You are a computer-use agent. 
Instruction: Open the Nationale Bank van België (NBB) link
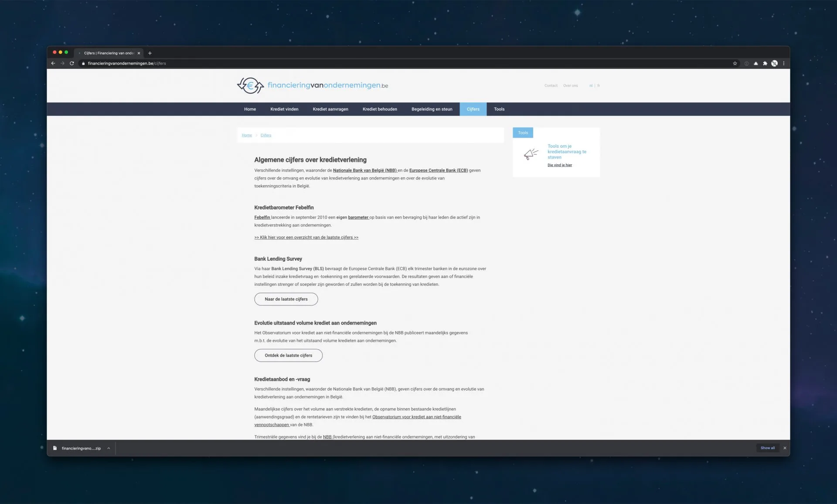(365, 170)
